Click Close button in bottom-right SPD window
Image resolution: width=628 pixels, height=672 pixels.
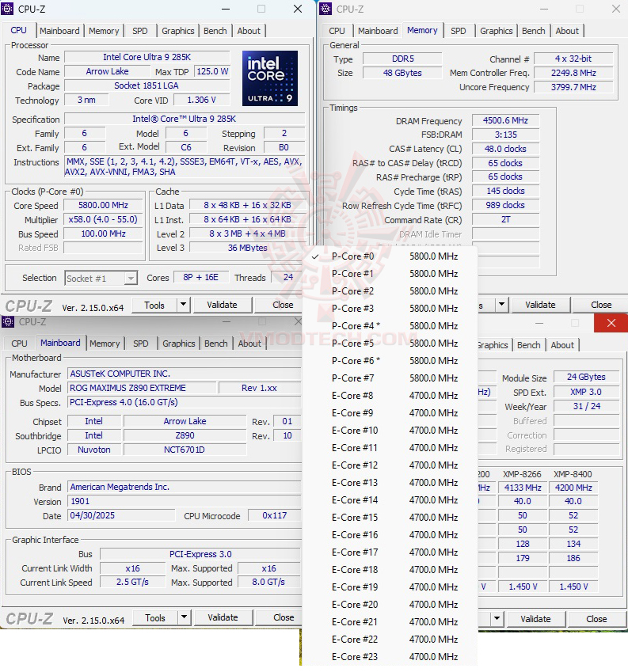[x=596, y=619]
